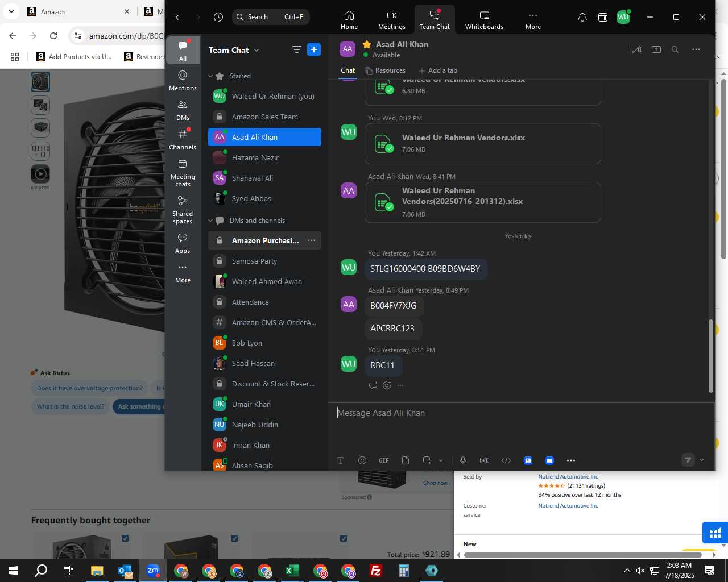This screenshot has width=728, height=582.
Task: Insert code snippet icon
Action: coord(506,460)
